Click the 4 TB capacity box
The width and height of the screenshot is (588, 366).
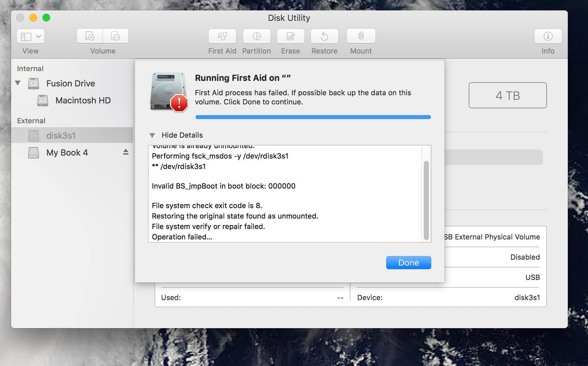(508, 95)
